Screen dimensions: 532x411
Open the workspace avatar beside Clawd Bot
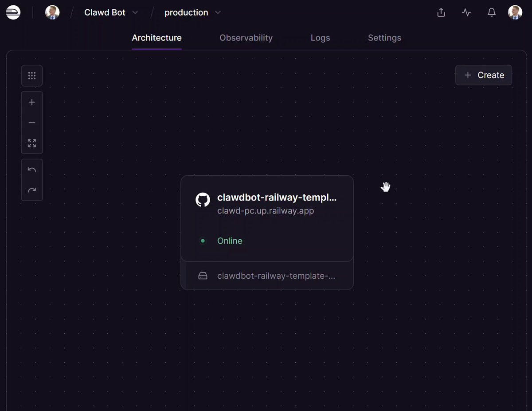[x=52, y=12]
